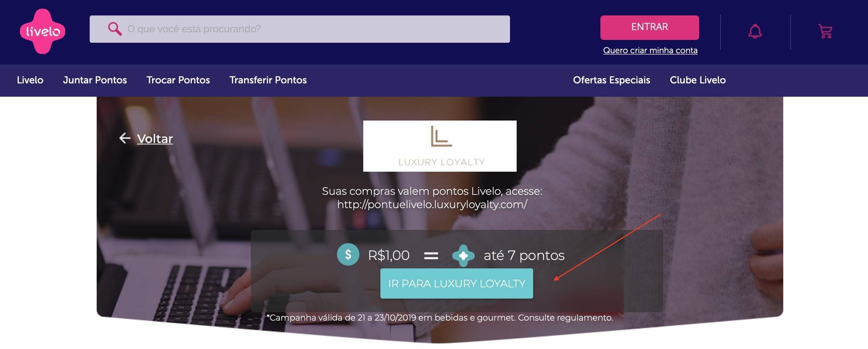Click the ENTRAR button
This screenshot has width=868, height=349.
[x=649, y=27]
